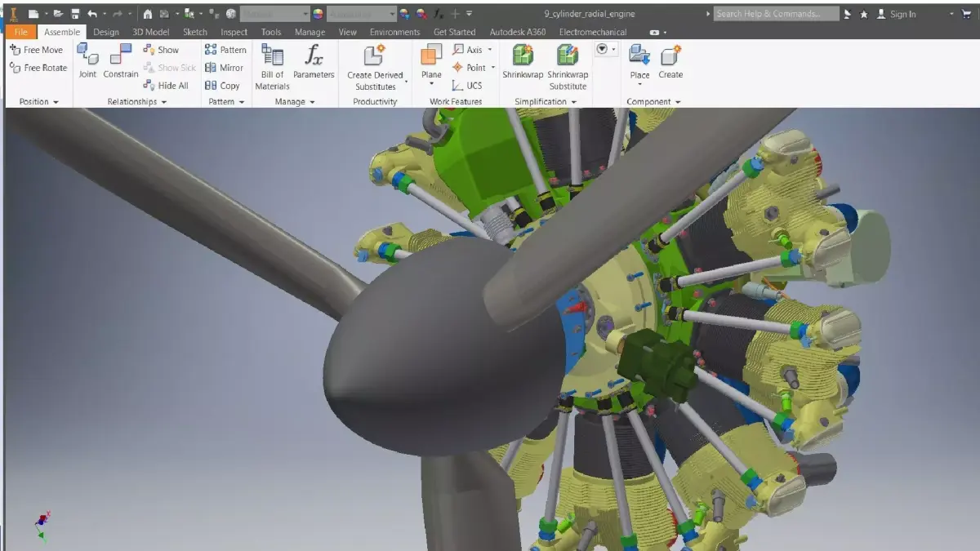980x551 pixels.
Task: Click the Shrinkwrap Substitute tool
Action: coord(568,67)
